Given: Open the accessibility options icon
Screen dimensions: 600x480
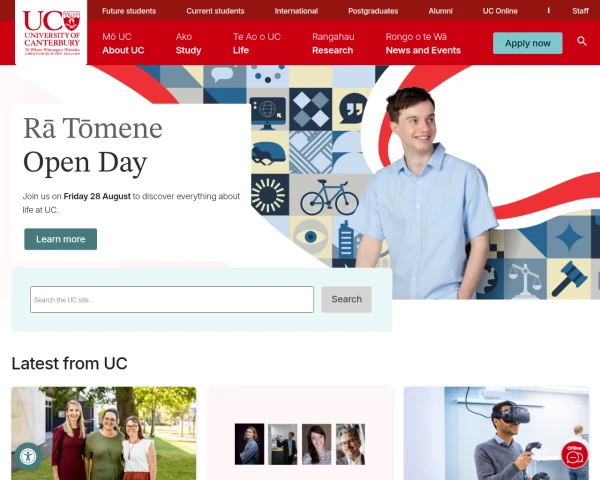Looking at the screenshot, I should (x=28, y=456).
